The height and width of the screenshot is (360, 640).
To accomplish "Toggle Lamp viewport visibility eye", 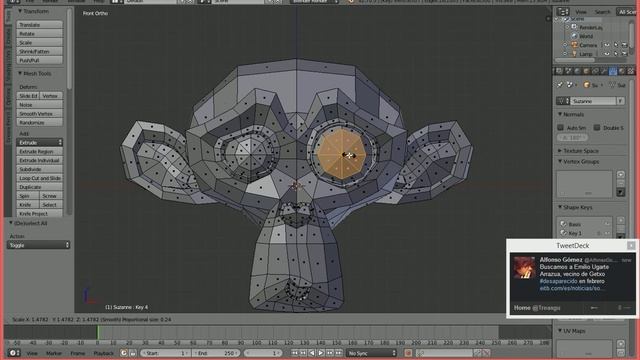I will pyautogui.click(x=607, y=53).
